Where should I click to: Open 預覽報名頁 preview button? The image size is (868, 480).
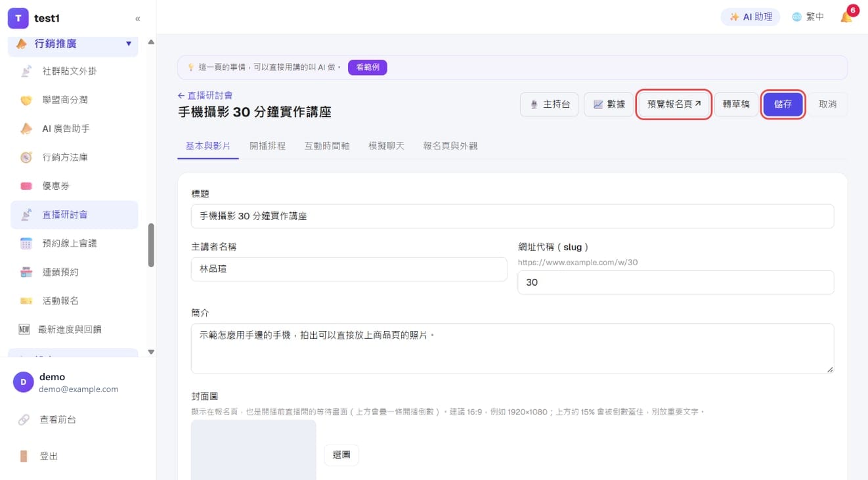click(674, 104)
